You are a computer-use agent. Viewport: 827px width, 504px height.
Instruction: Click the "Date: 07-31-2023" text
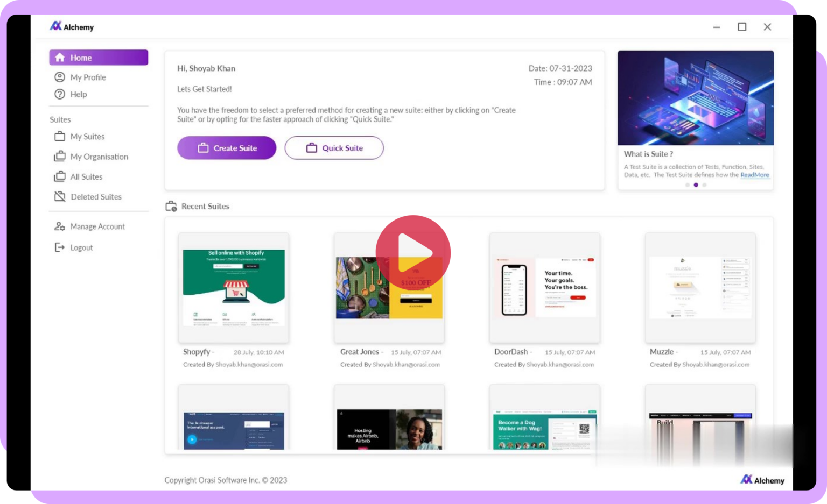point(560,68)
